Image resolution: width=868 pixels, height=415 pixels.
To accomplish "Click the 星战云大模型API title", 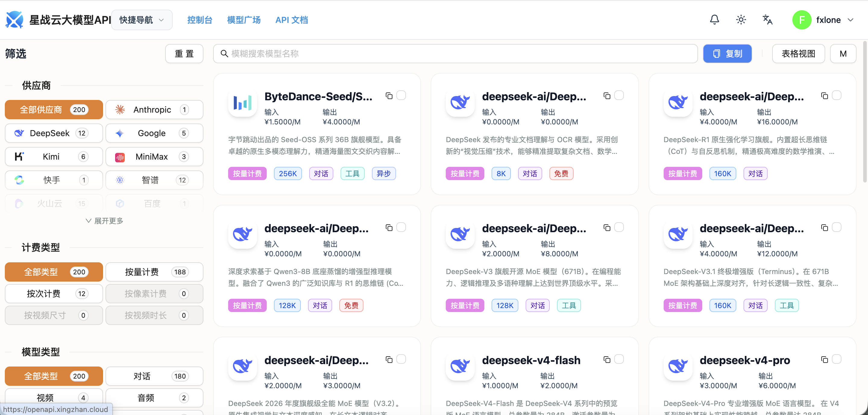I will click(70, 20).
